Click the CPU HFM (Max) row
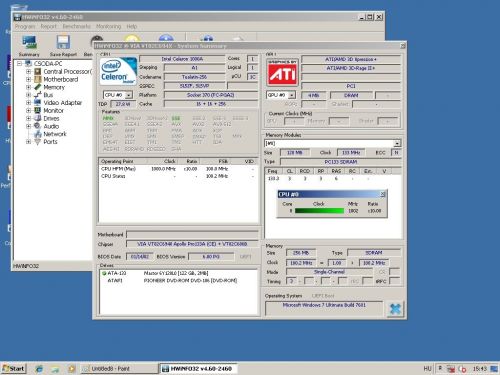Image resolution: width=500 pixels, height=375 pixels. 179,169
